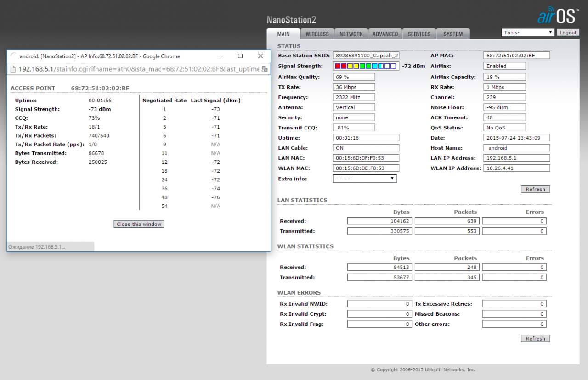This screenshot has width=588, height=380.
Task: Go to the ADVANCED tab
Action: (385, 34)
